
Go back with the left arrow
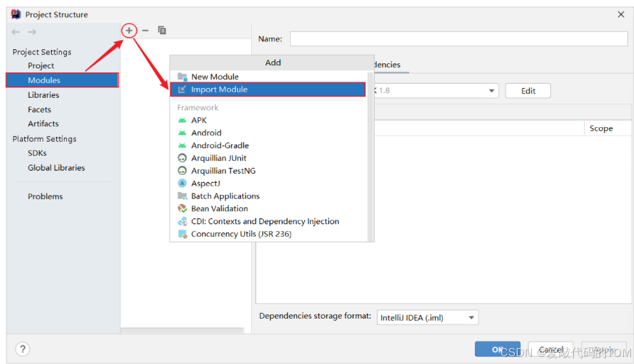16,32
